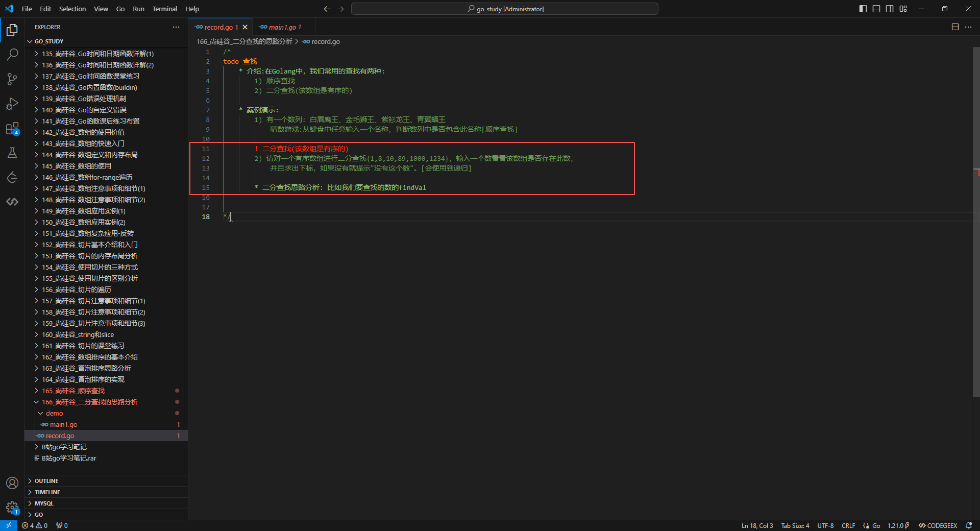Collapse the 166_尚硅谷_二分查找的思路分析 folder
This screenshot has width=980, height=531.
(106, 402)
